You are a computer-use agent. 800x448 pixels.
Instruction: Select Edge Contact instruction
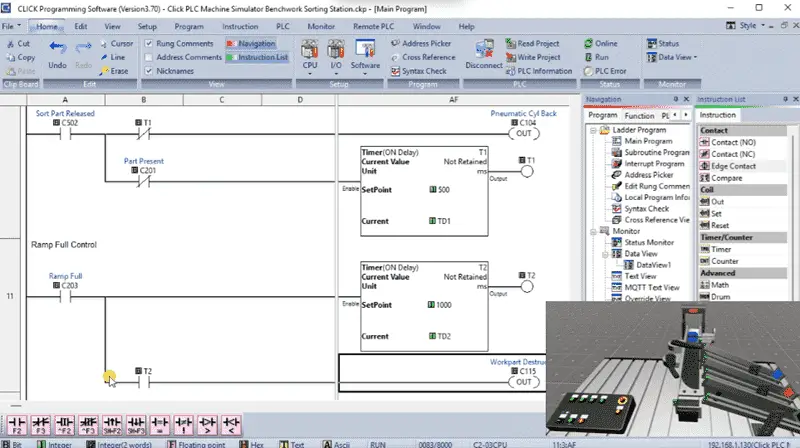(x=728, y=166)
